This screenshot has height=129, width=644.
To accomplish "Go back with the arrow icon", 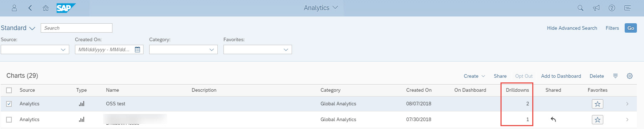I will tap(30, 8).
